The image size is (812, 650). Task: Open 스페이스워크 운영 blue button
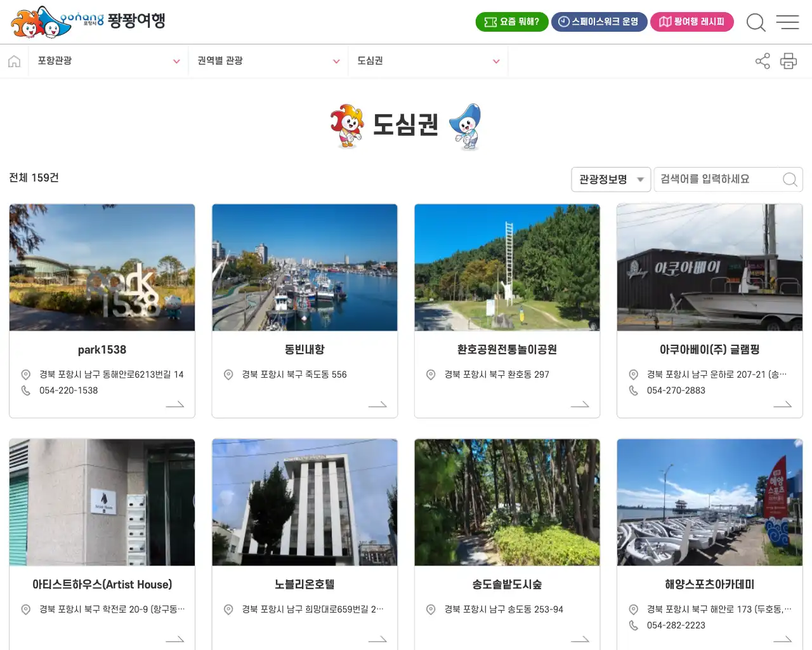tap(599, 22)
